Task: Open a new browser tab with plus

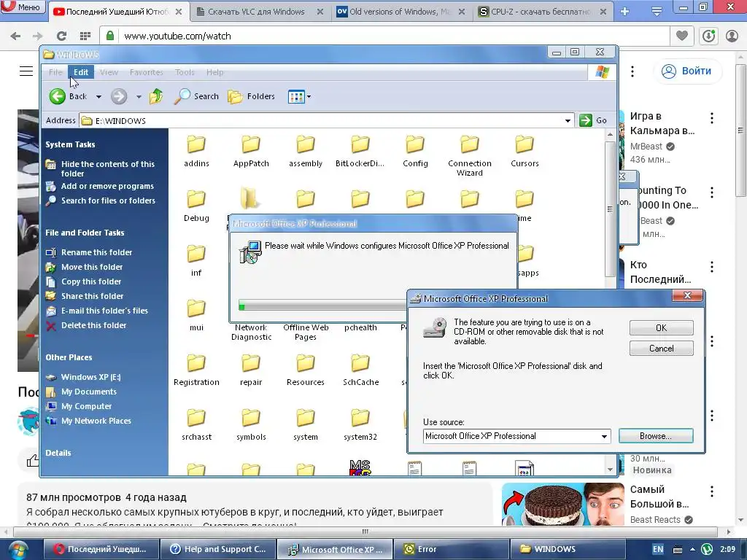Action: point(625,12)
